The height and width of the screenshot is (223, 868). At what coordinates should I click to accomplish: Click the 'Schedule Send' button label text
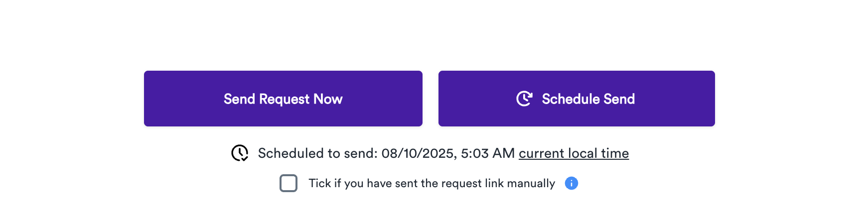588,99
